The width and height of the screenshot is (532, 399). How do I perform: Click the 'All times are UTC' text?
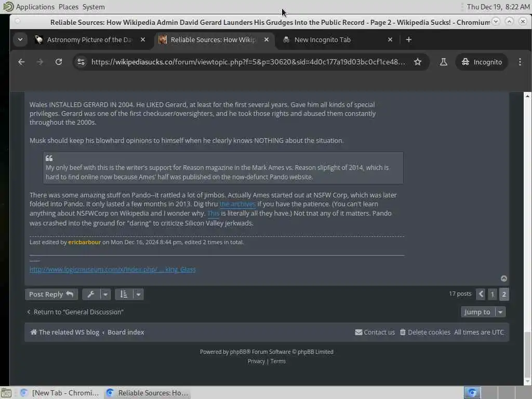pyautogui.click(x=479, y=332)
